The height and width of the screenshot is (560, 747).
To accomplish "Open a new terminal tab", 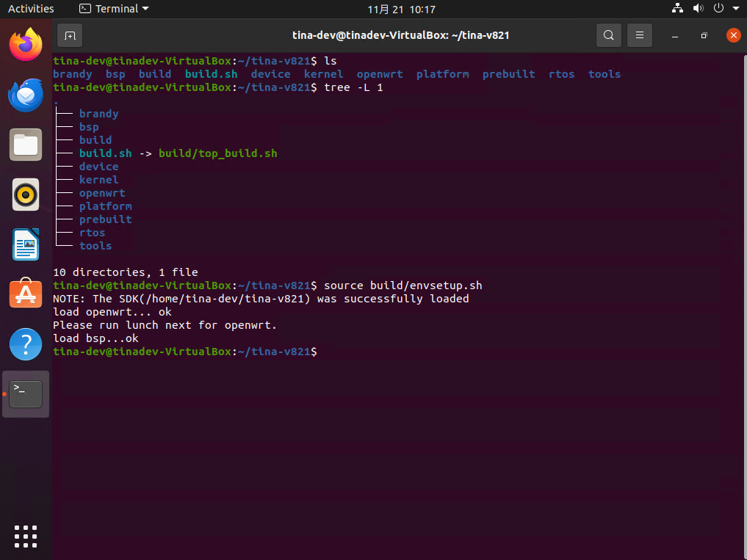I will click(x=69, y=35).
